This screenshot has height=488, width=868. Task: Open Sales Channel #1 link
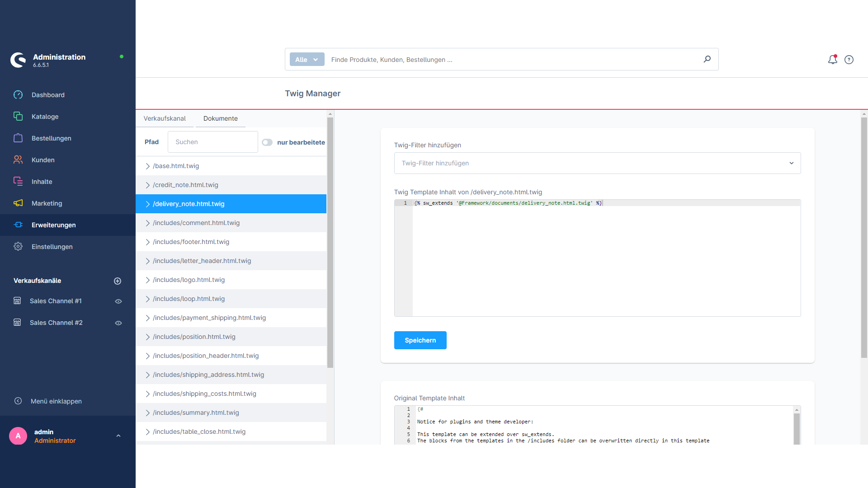coord(56,301)
